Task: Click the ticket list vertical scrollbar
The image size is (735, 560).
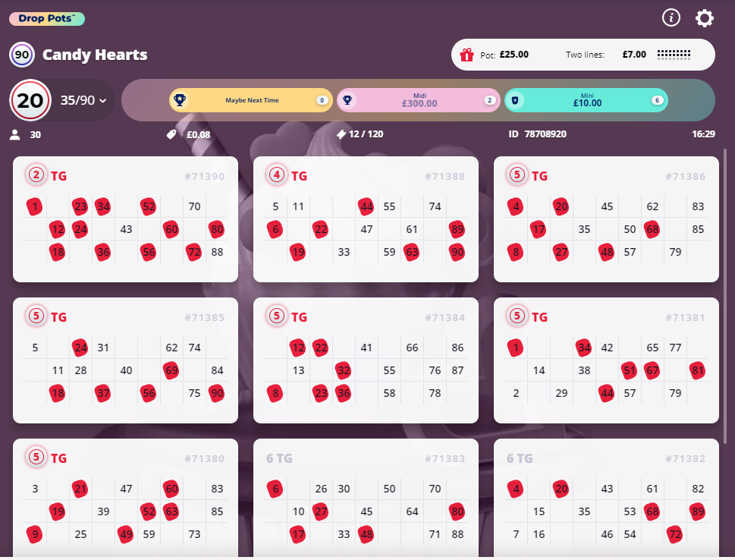Action: coord(725,304)
